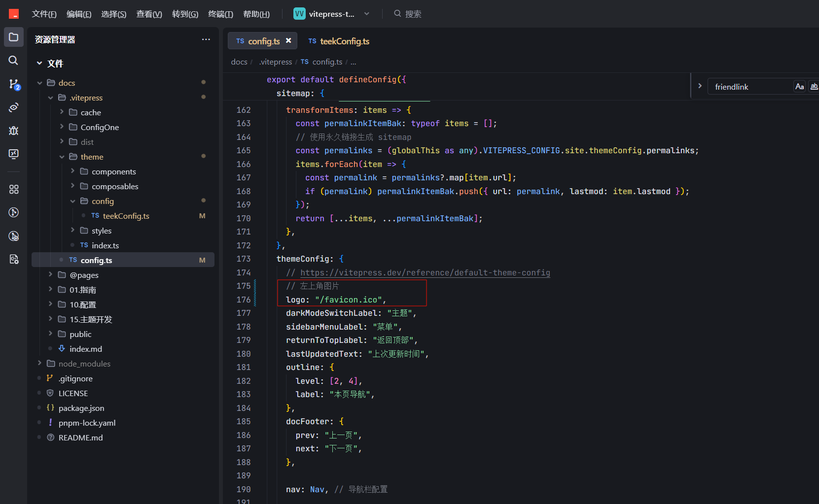Viewport: 819px width, 504px height.
Task: Expand the 15.主题开发 folder
Action: pos(50,319)
